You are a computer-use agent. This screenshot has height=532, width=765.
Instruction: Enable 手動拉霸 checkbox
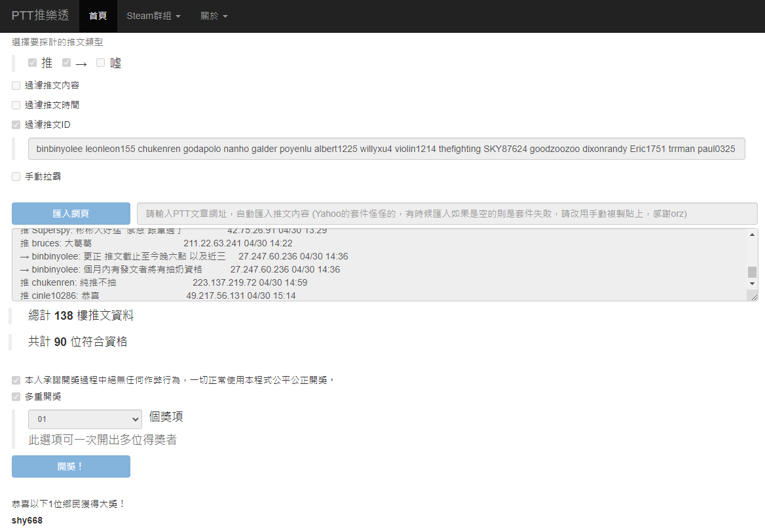click(16, 176)
